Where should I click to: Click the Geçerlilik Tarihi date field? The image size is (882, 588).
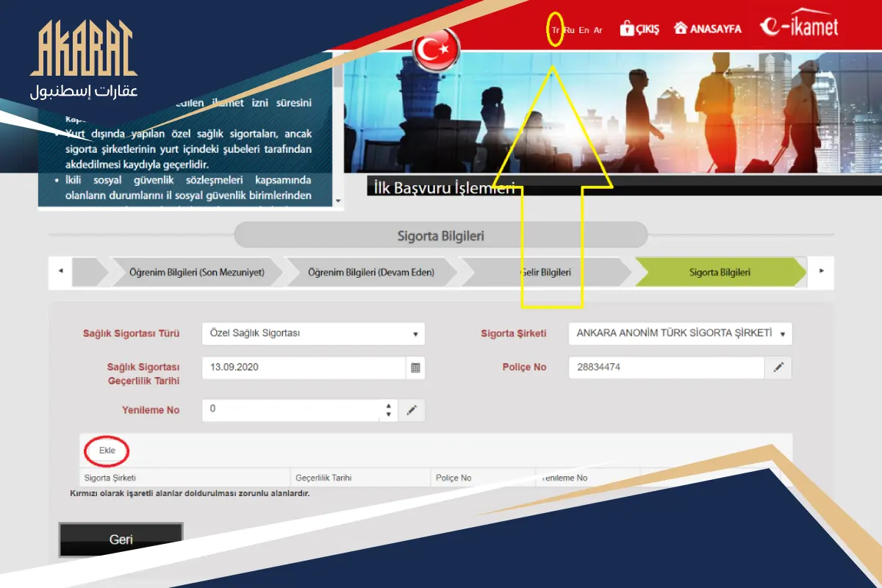[x=304, y=367]
